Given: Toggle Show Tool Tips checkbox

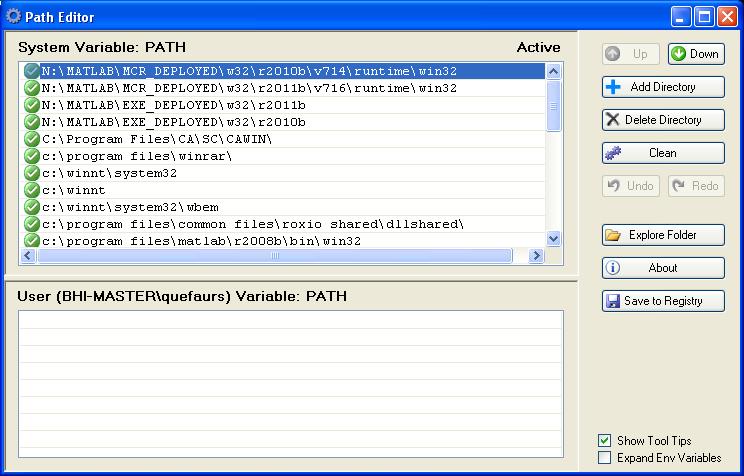Looking at the screenshot, I should point(604,441).
